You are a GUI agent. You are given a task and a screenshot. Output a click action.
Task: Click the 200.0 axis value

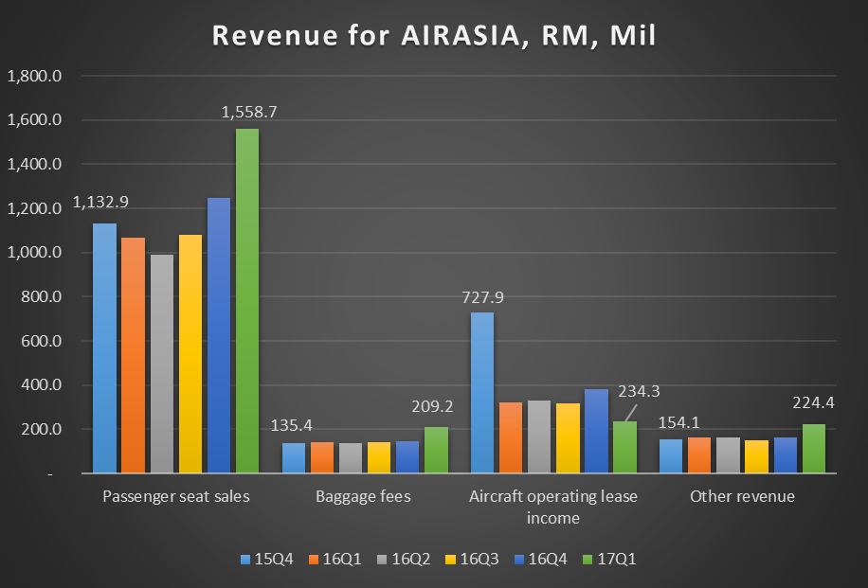[x=42, y=429]
